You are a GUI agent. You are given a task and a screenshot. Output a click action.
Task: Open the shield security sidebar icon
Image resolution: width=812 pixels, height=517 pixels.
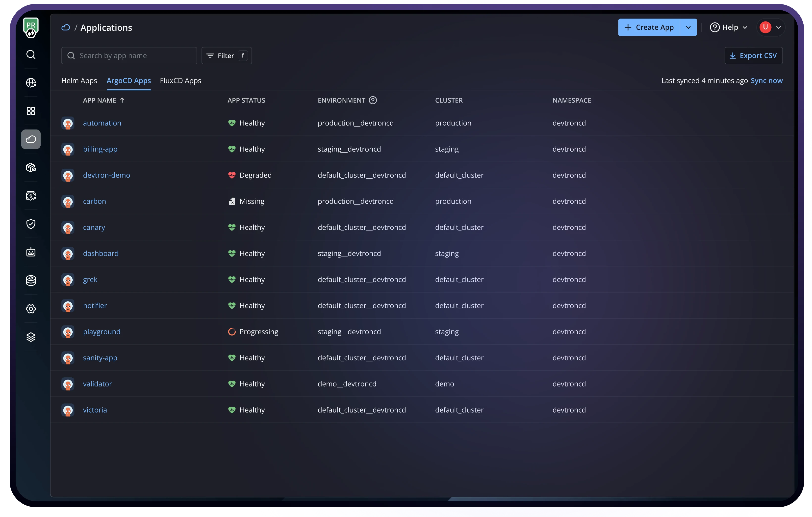31,224
